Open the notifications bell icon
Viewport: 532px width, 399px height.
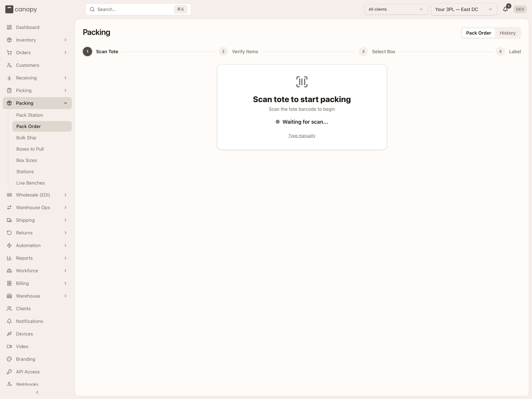(505, 9)
